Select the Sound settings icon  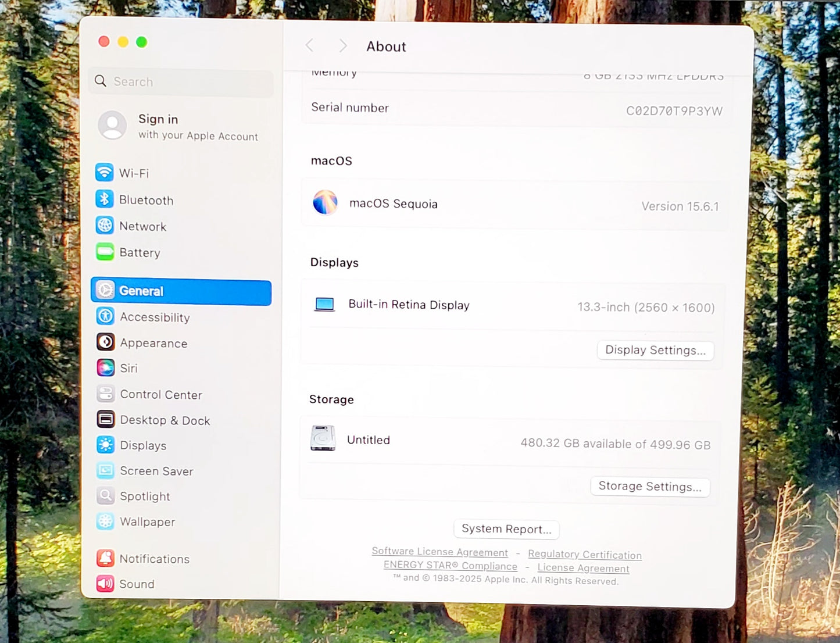point(105,584)
